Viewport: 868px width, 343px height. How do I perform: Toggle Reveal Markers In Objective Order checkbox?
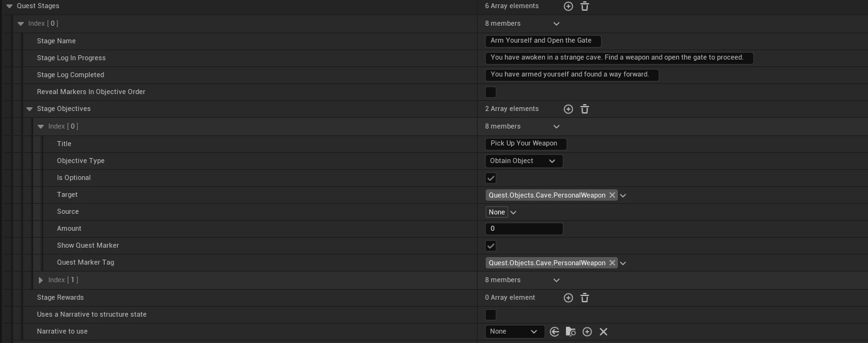click(x=491, y=92)
